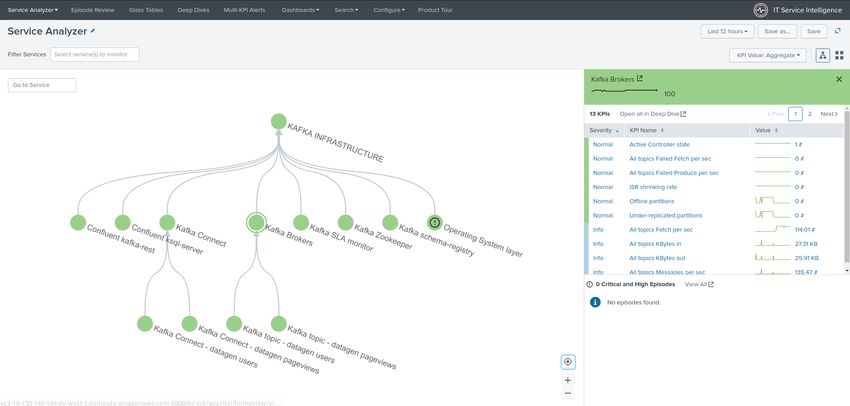The height and width of the screenshot is (406, 850).
Task: Sort the table by KPI Name column
Action: [x=646, y=130]
